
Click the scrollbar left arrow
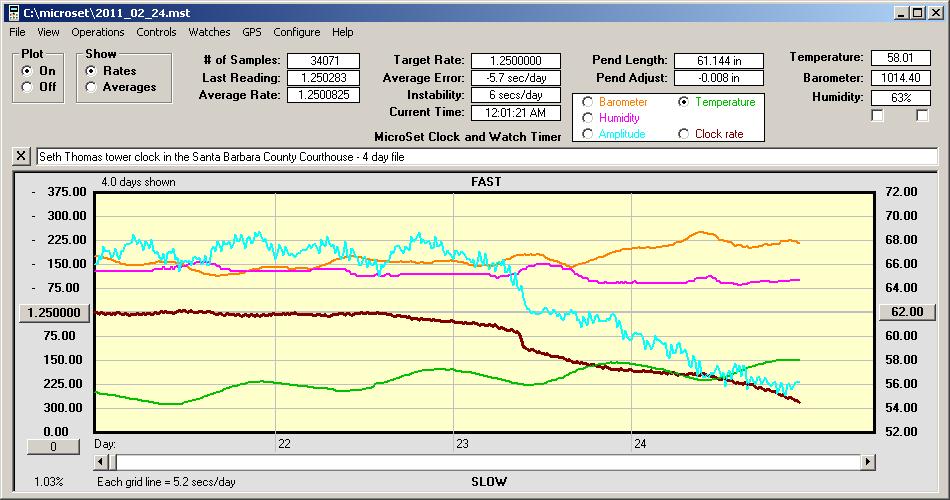pos(101,462)
